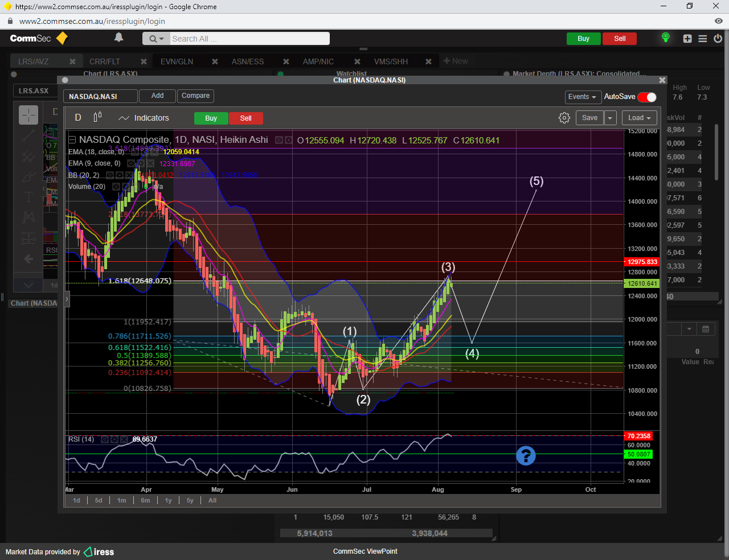Click the power logout icon

tap(718, 39)
